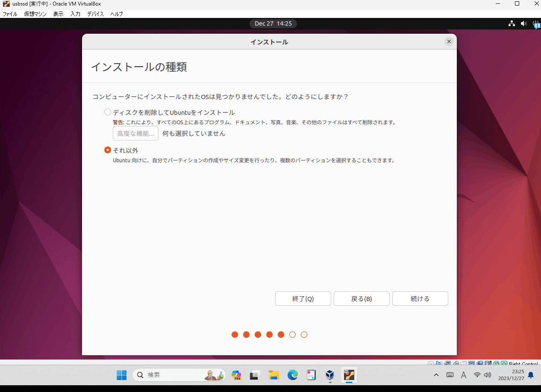Launch Microsoft Edge from the taskbar

pos(292,375)
